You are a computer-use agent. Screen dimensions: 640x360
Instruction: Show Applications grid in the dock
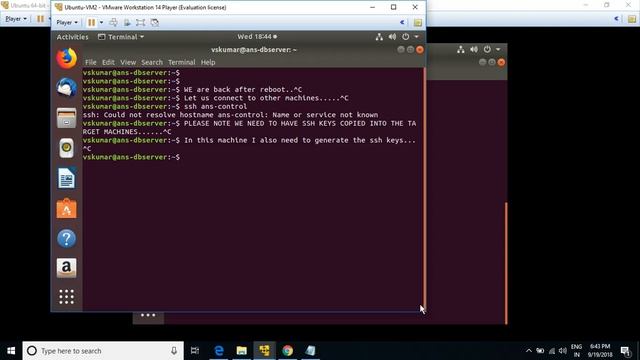click(67, 297)
